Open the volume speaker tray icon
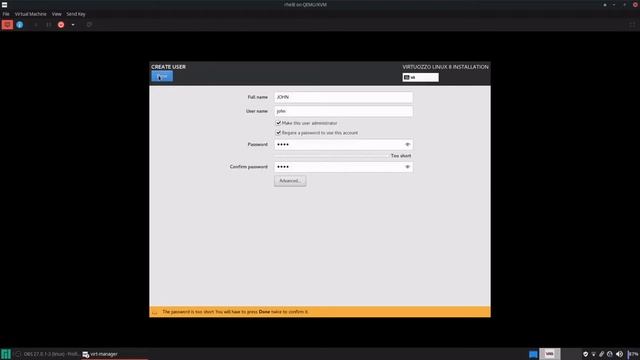 619,354
